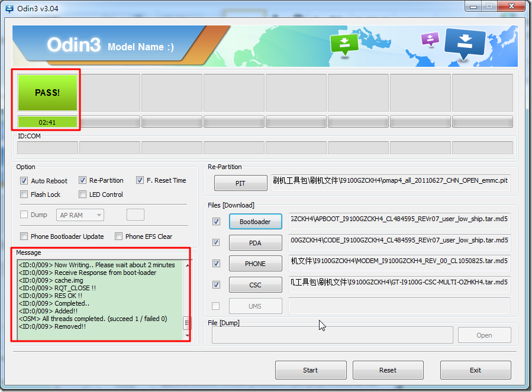Check the Phone EFS Clear option
The width and height of the screenshot is (532, 392).
(x=118, y=237)
